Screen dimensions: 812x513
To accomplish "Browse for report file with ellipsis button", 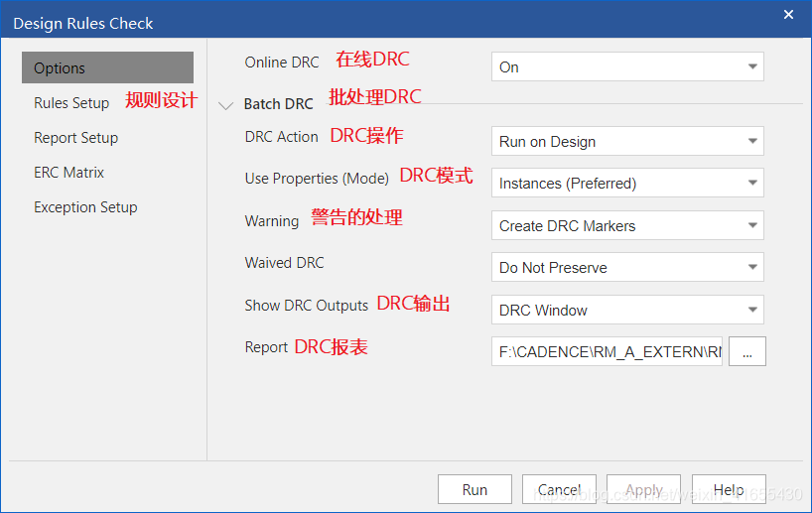I will 746,352.
